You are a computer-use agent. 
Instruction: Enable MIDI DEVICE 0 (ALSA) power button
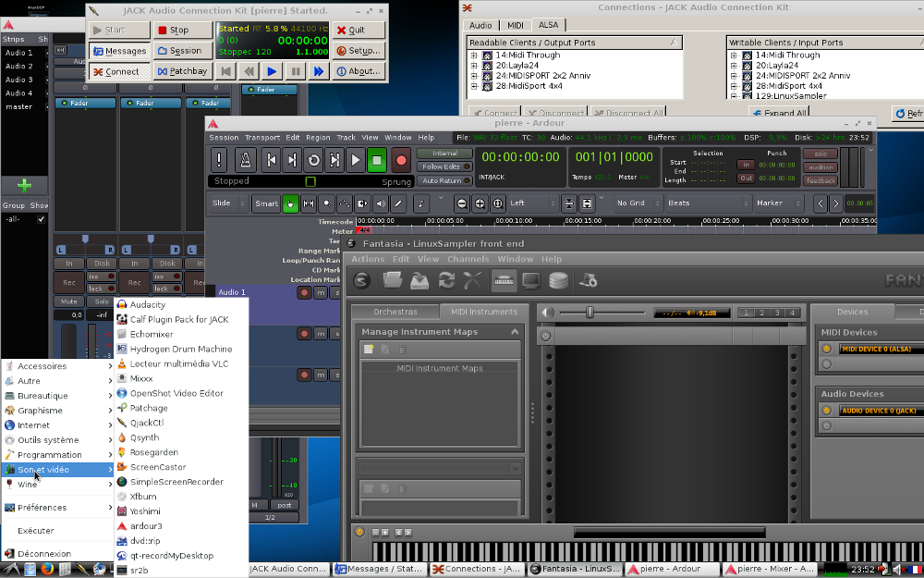(x=827, y=349)
